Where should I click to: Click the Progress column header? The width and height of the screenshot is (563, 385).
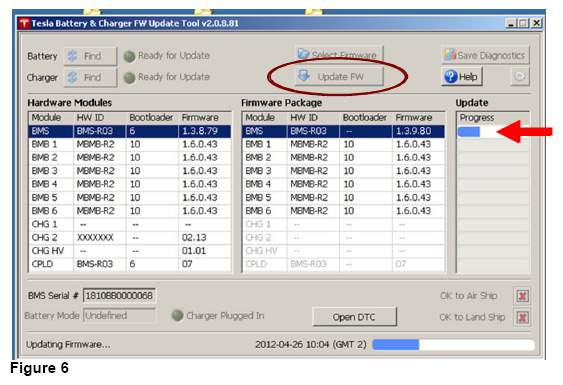point(493,118)
